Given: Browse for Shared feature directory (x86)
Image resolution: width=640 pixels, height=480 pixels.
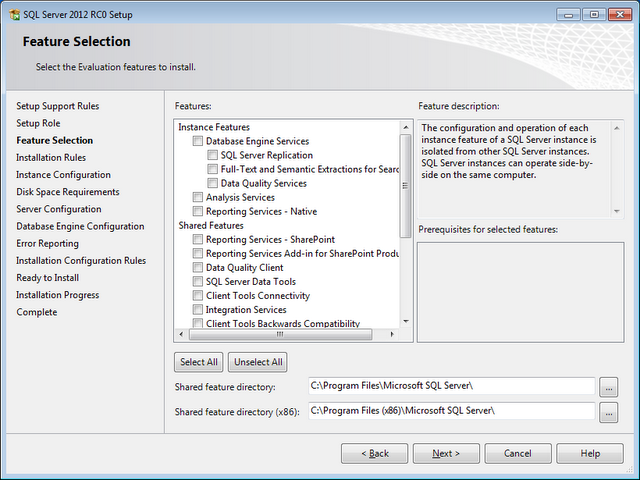Looking at the screenshot, I should (x=609, y=412).
